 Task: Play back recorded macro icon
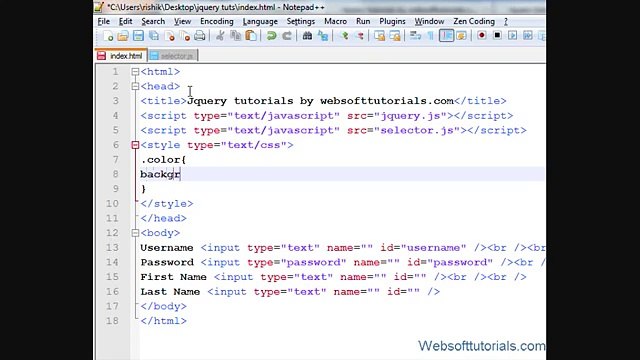coord(513,36)
